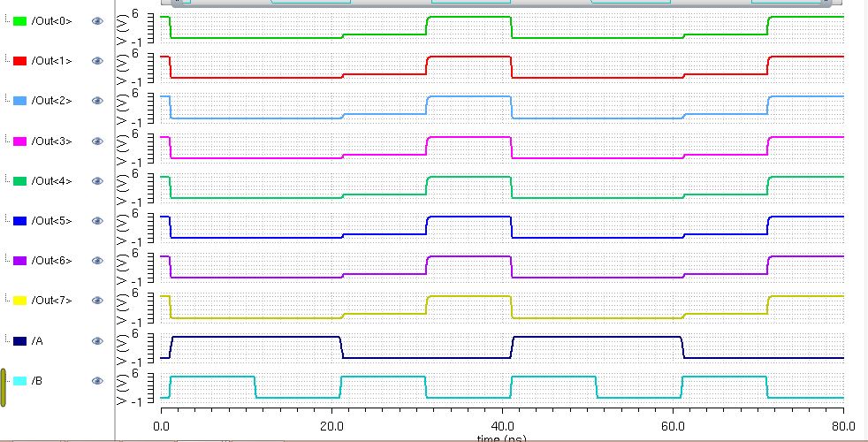This screenshot has height=442, width=868.
Task: Select the /Out<4> signal label
Action: 51,181
